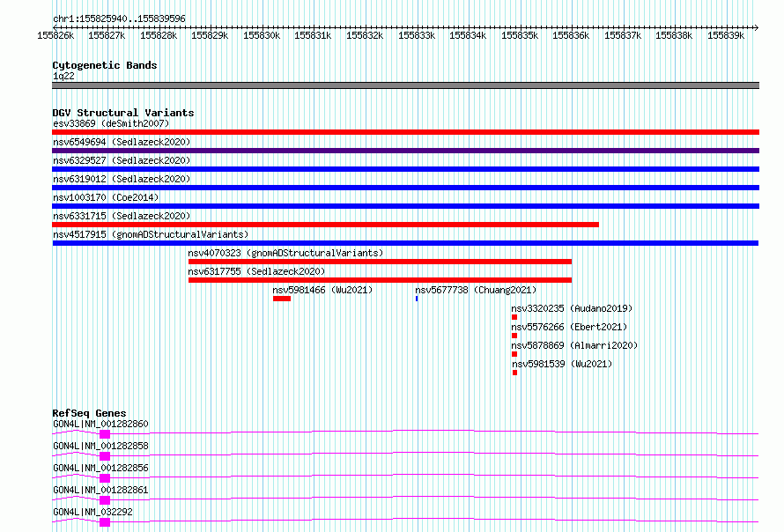Image resolution: width=784 pixels, height=532 pixels.
Task: Click the blue bar under nsv1003170
Action: 405,206
